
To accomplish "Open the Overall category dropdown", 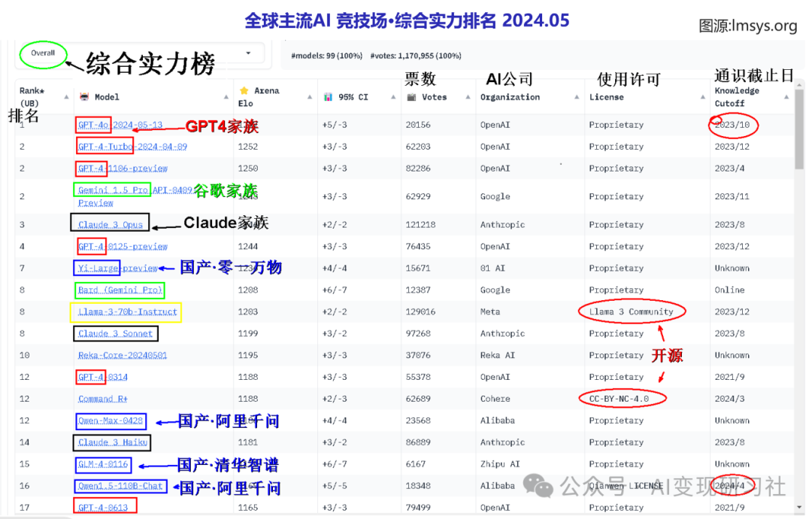I will click(x=43, y=53).
